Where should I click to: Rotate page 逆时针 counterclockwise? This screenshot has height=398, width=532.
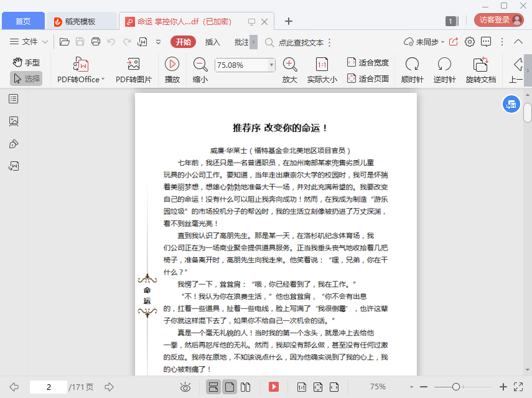(x=444, y=70)
